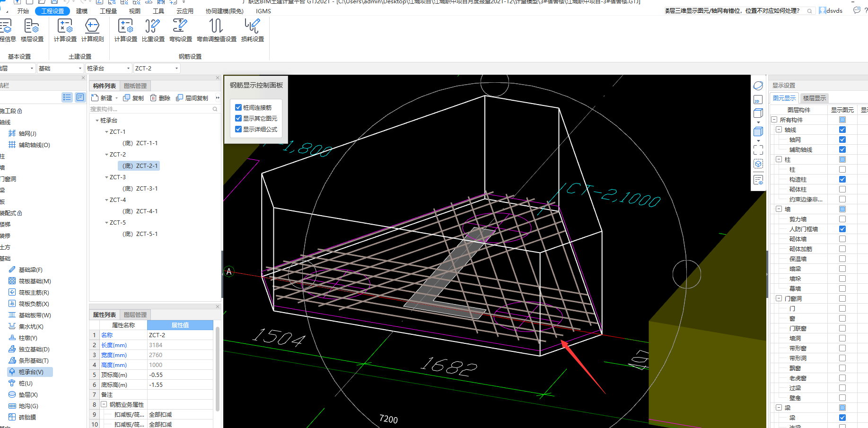Close the 构件列表 panel
The width and height of the screenshot is (868, 428).
click(x=218, y=78)
